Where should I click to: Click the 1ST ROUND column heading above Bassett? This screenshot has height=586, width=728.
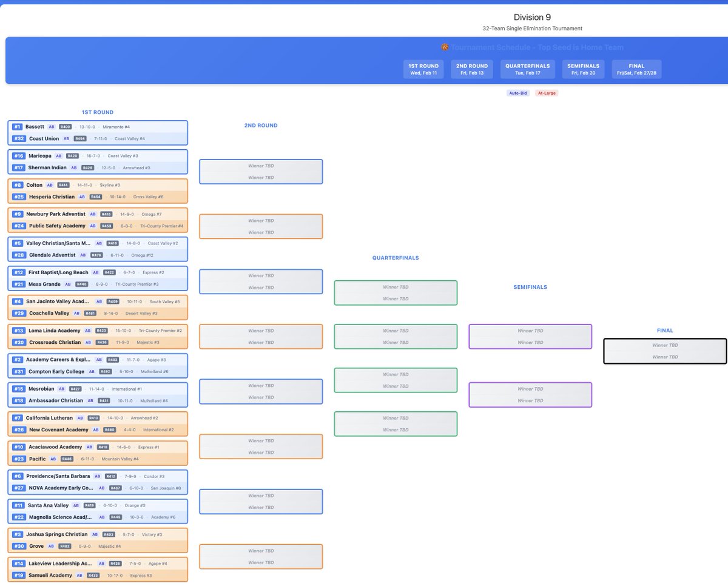click(x=98, y=112)
